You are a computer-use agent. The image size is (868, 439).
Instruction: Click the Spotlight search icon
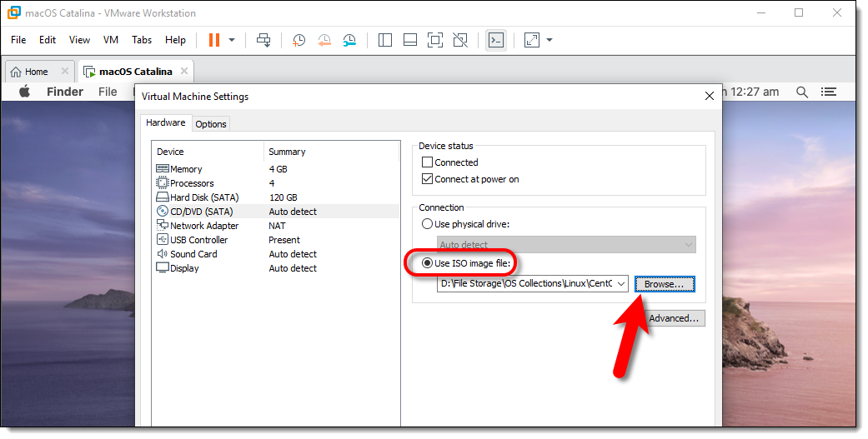point(801,92)
